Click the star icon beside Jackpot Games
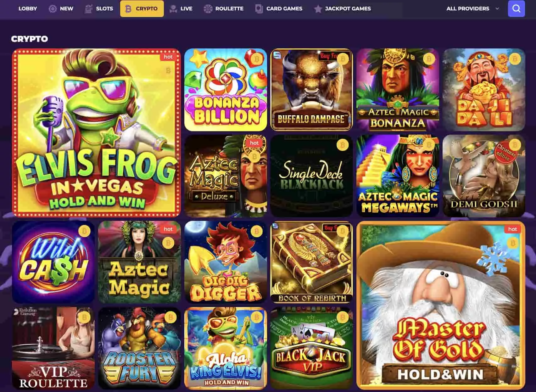The image size is (536, 392). (x=318, y=9)
